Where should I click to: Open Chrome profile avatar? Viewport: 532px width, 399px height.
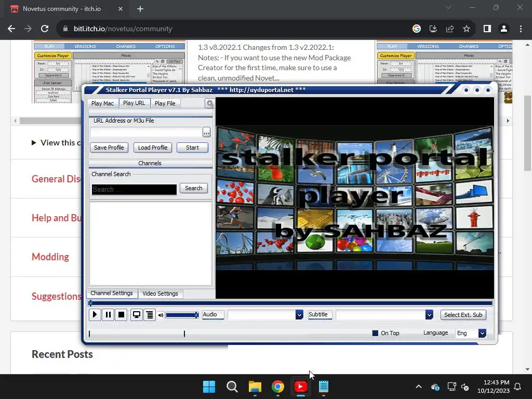click(x=504, y=29)
